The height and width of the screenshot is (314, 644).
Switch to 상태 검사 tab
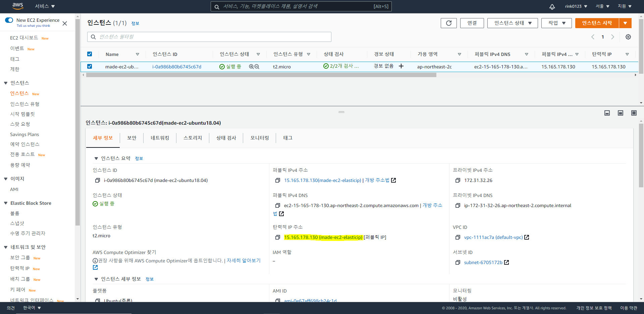[226, 138]
